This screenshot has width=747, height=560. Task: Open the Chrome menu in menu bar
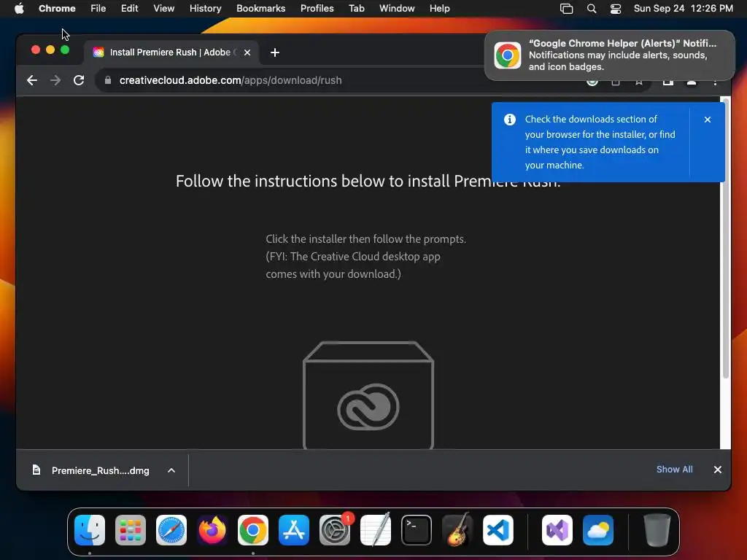(57, 9)
